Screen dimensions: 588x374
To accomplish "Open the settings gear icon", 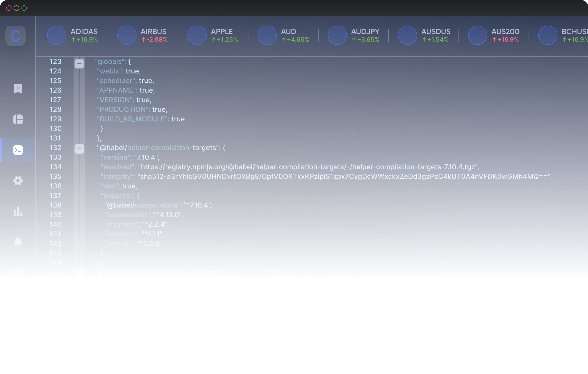I will point(18,181).
